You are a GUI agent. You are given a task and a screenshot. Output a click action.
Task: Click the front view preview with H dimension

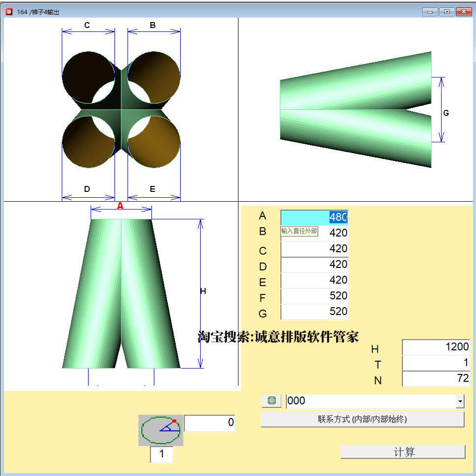click(121, 293)
